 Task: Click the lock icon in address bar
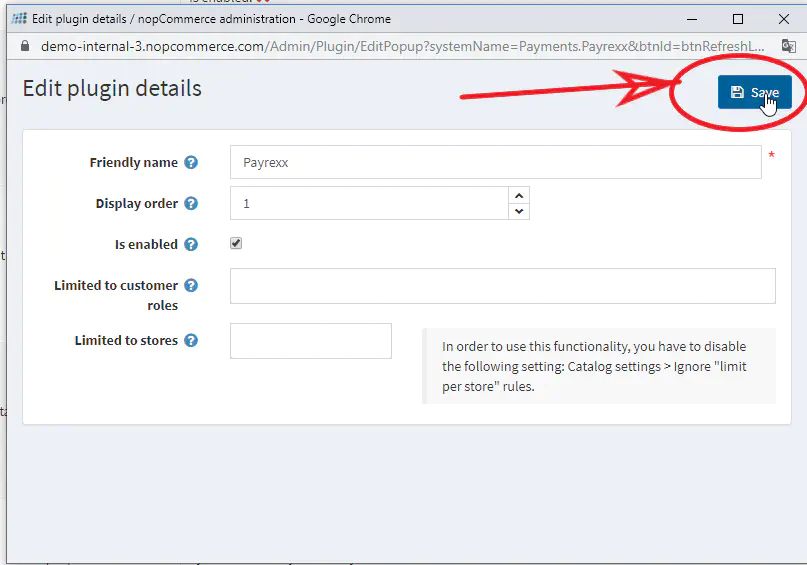click(x=26, y=46)
